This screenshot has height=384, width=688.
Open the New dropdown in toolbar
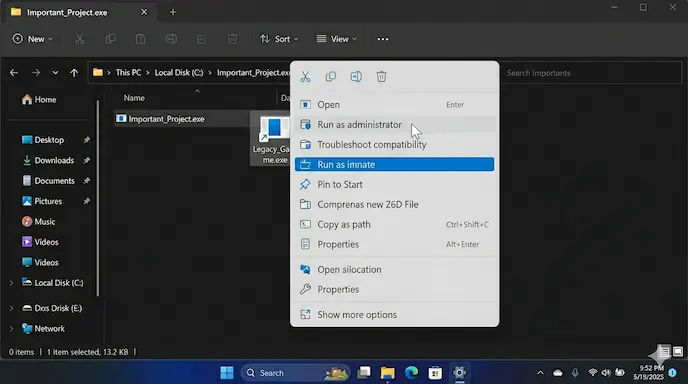(32, 39)
